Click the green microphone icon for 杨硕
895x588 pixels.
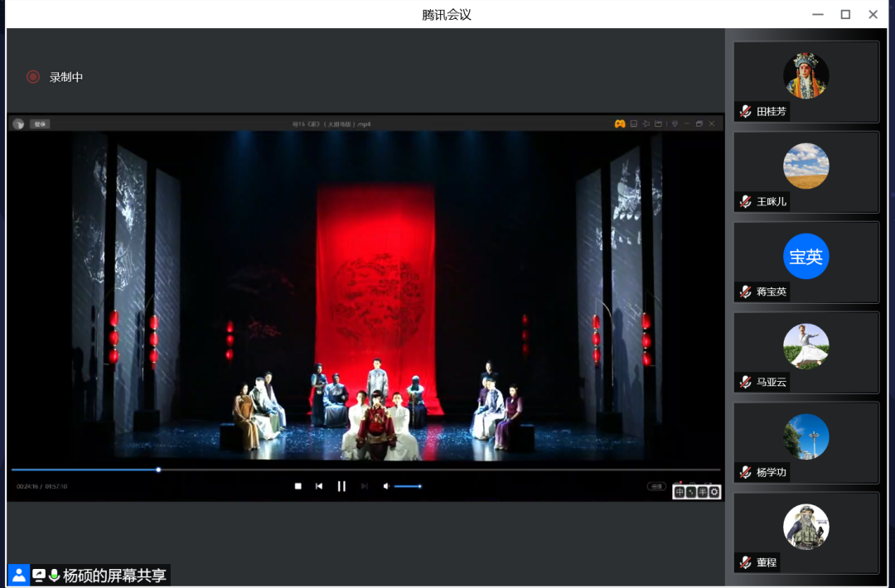pyautogui.click(x=54, y=575)
